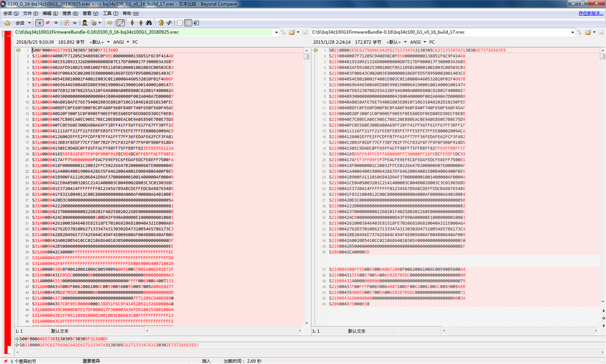Viewport: 606px width, 364px height.
Task: Open the 编辑 (E) menu
Action: pos(50,13)
